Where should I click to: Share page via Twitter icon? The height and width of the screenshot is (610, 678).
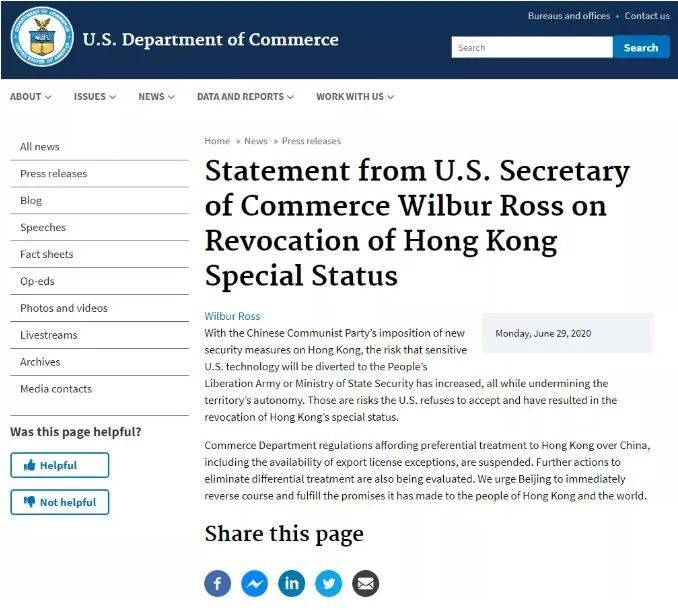click(x=329, y=583)
